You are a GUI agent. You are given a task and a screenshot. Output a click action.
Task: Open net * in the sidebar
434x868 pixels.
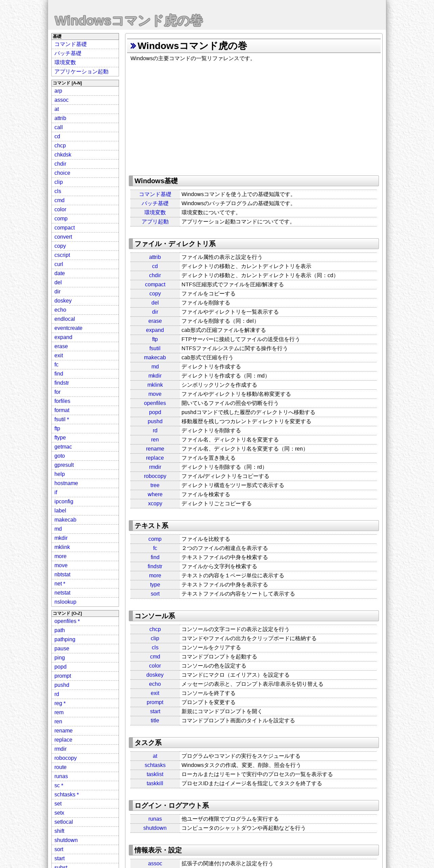(x=60, y=584)
